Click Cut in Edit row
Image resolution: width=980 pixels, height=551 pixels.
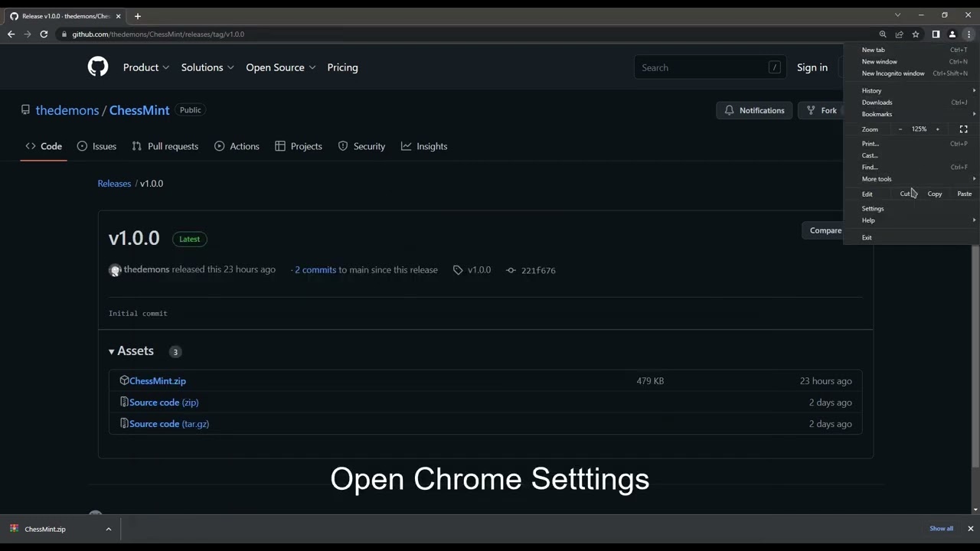pyautogui.click(x=906, y=194)
